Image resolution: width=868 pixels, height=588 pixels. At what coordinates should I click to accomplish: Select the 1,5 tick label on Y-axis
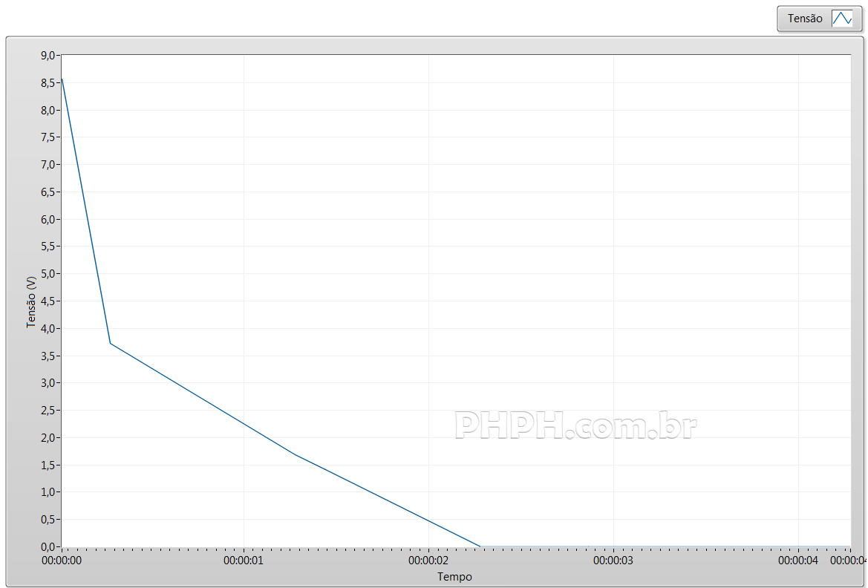48,465
